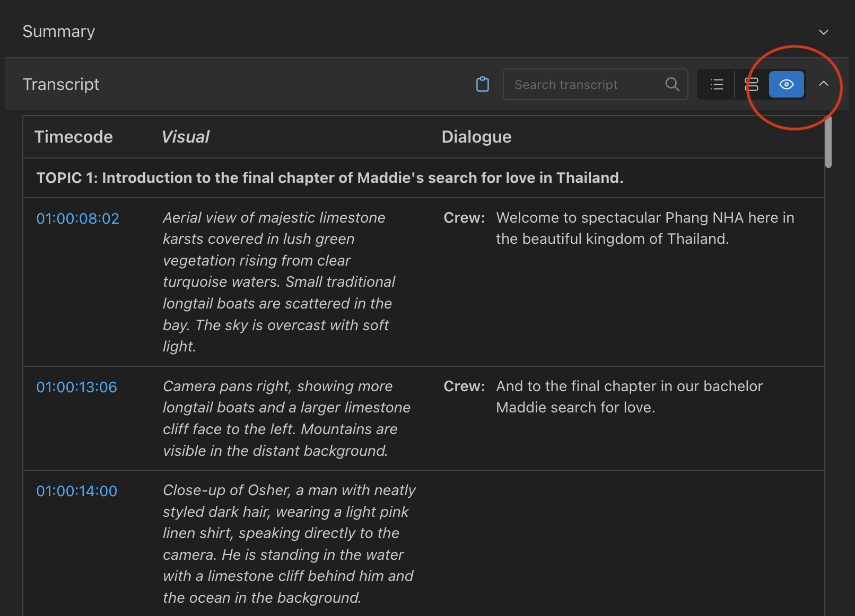Screen dimensions: 855x616
Task: Jump to timecode 01:00:08:02
Action: point(77,218)
